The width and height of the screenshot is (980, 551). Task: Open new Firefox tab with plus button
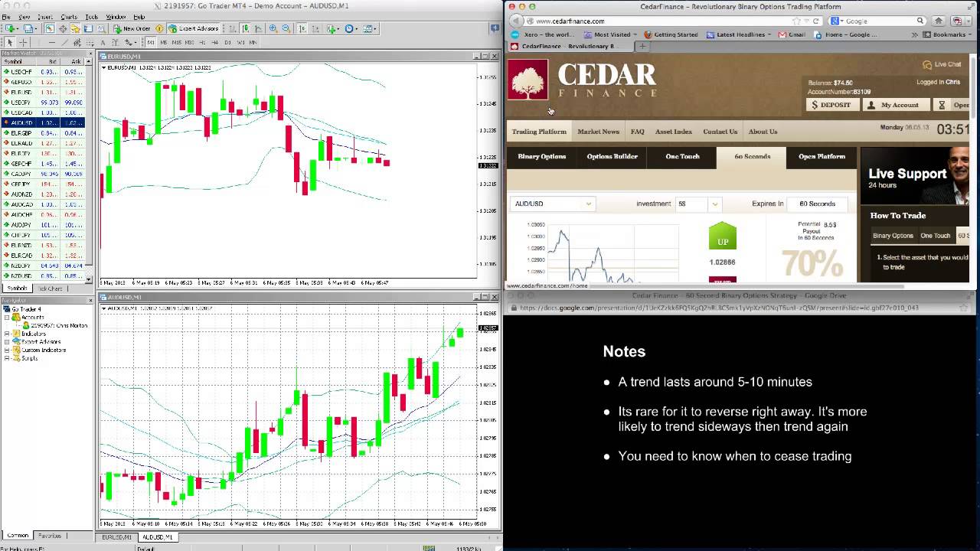pos(642,46)
